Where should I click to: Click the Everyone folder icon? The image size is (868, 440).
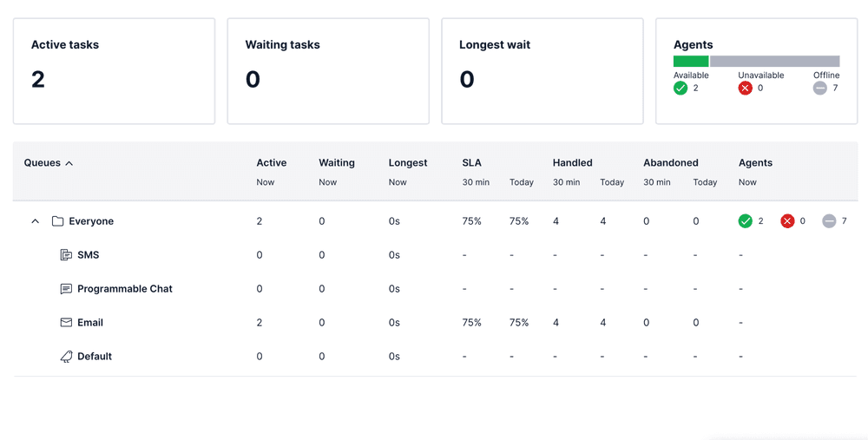tap(57, 221)
